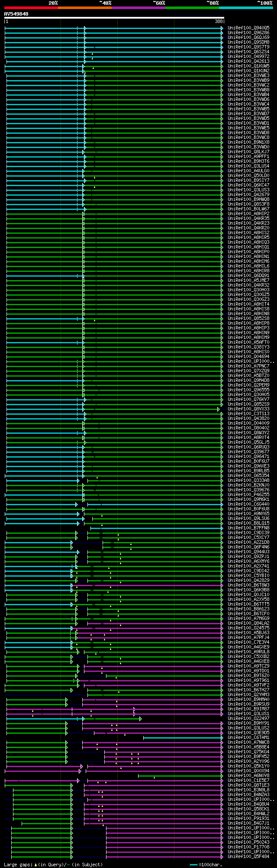Select the UniRef100_A8HIP2 label

248,213
